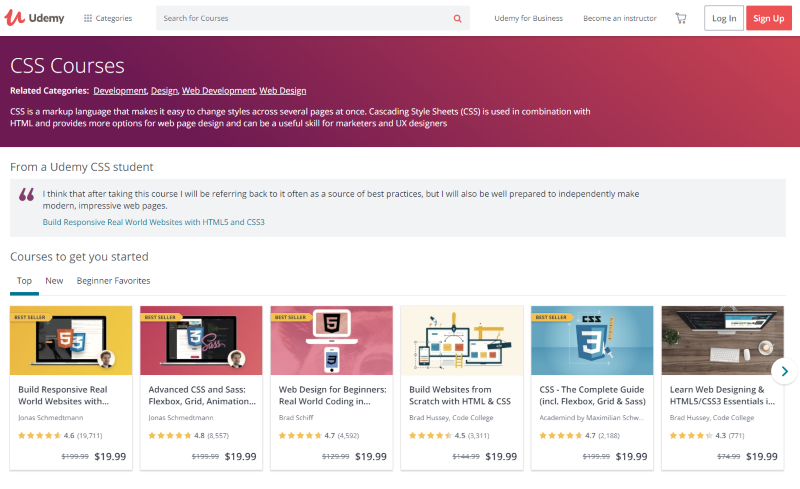Click the Udemy logo
The height and width of the screenshot is (489, 800).
[35, 18]
